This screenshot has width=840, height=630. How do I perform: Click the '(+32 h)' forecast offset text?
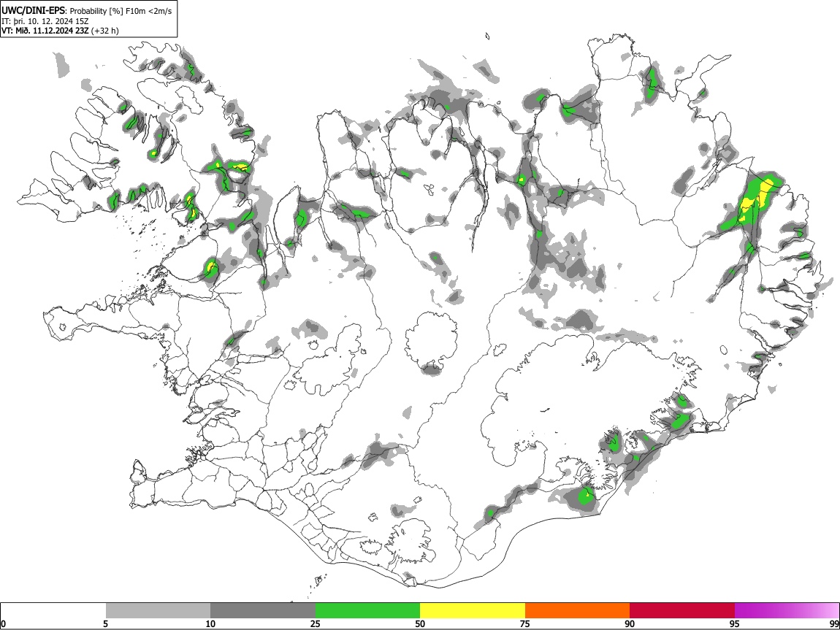pos(105,31)
